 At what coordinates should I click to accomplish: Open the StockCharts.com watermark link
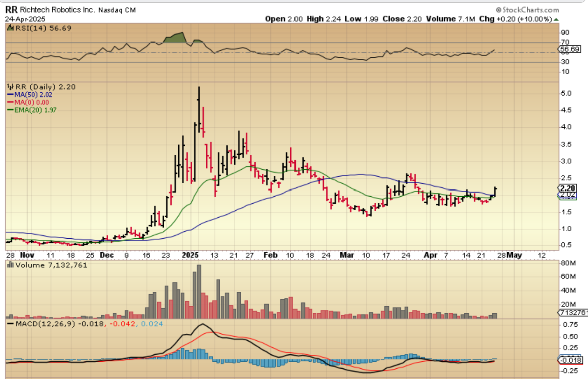point(530,10)
